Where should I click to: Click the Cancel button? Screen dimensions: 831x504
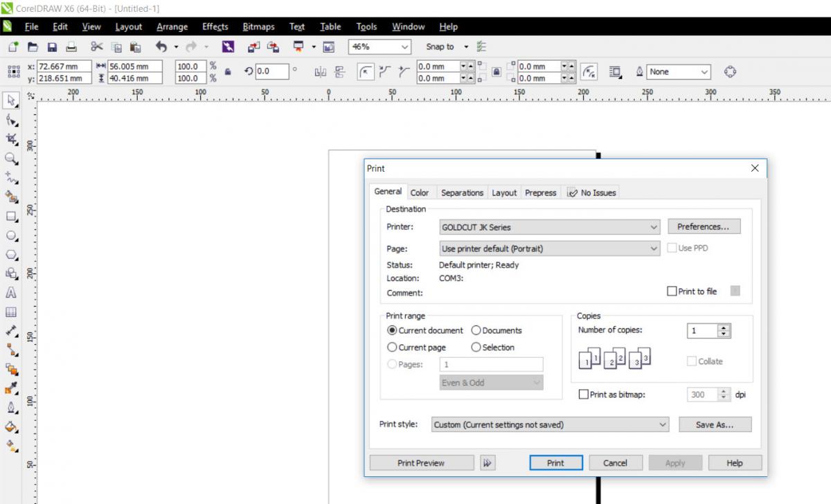point(615,463)
